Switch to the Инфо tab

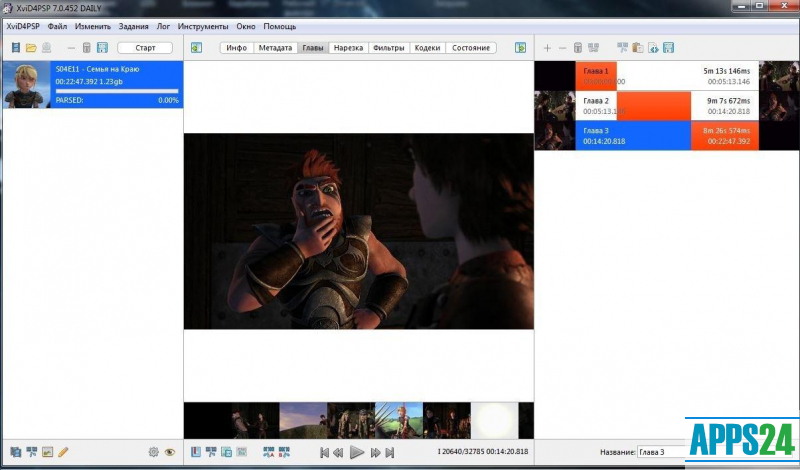tap(237, 47)
